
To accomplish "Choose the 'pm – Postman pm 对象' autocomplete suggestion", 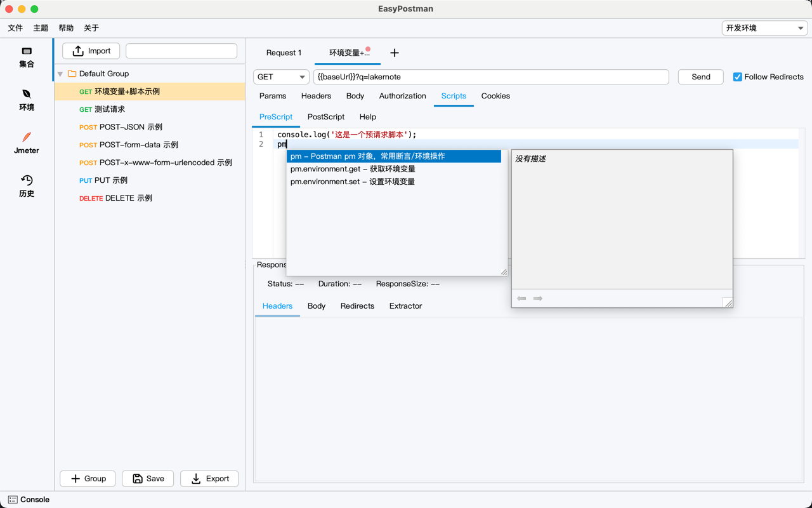I will [x=394, y=156].
